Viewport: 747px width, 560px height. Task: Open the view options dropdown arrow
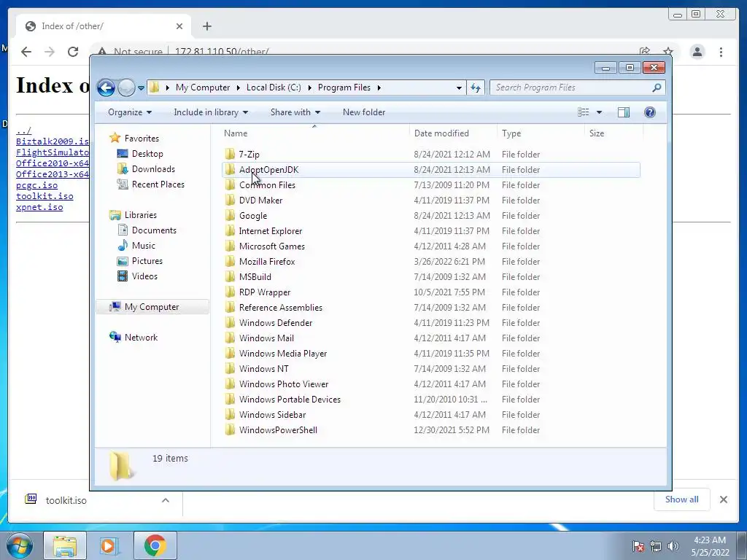600,112
